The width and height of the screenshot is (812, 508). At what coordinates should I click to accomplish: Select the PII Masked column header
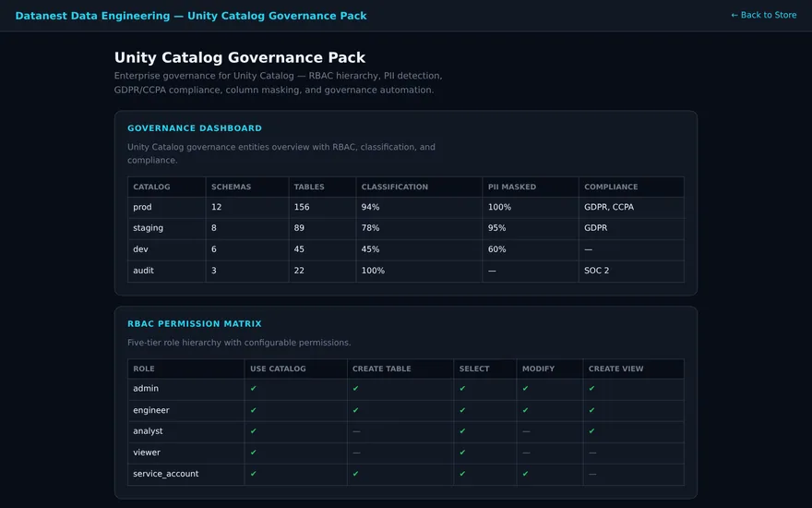511,187
